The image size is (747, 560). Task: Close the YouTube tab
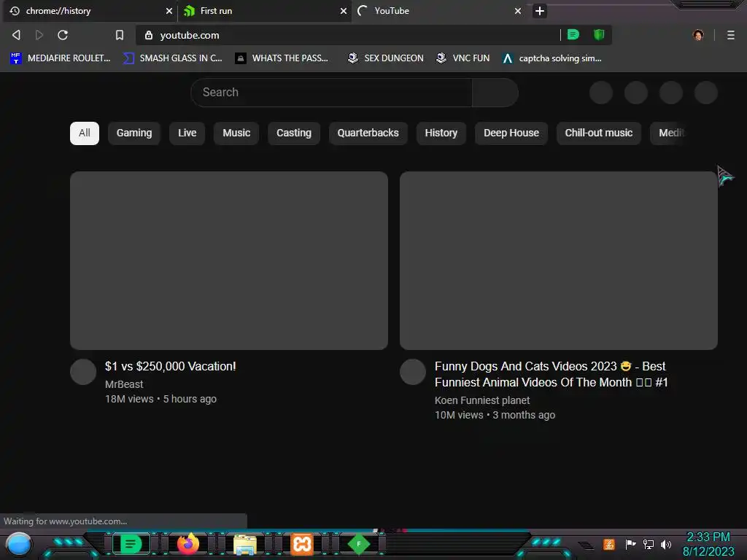[518, 11]
